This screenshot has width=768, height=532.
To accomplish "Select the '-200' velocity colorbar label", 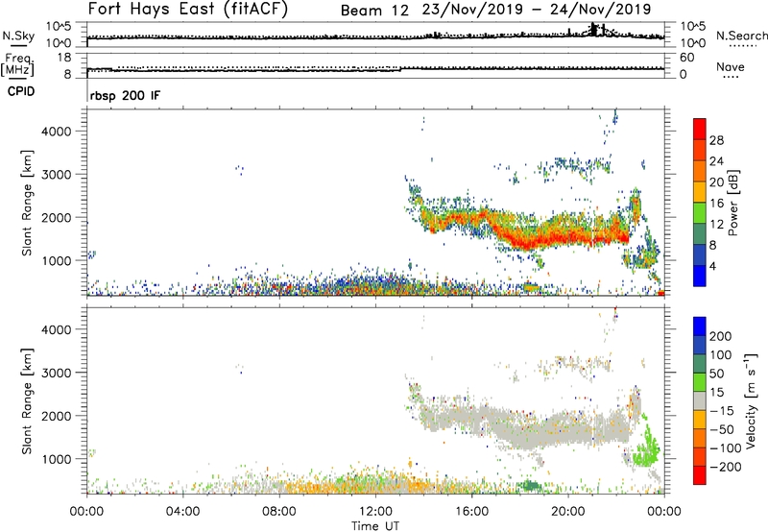I will [x=726, y=467].
